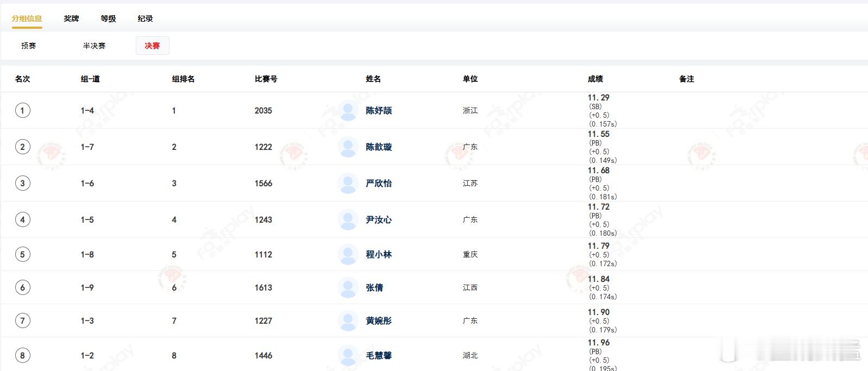868x371 pixels.
Task: Click avatar icon for 程小林
Action: (348, 254)
